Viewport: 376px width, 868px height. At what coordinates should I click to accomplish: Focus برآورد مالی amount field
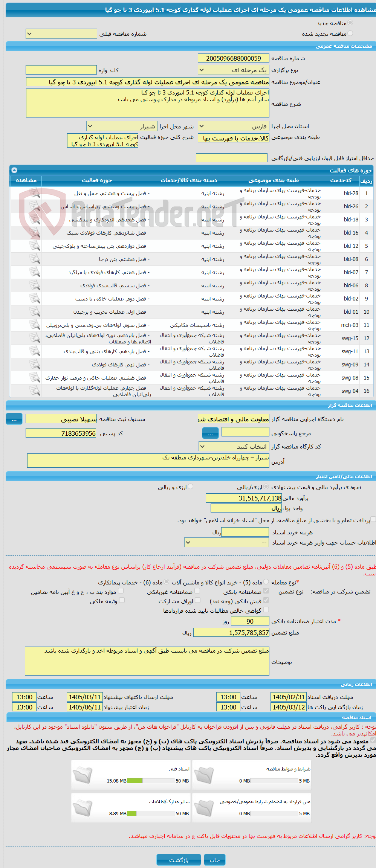click(x=244, y=498)
